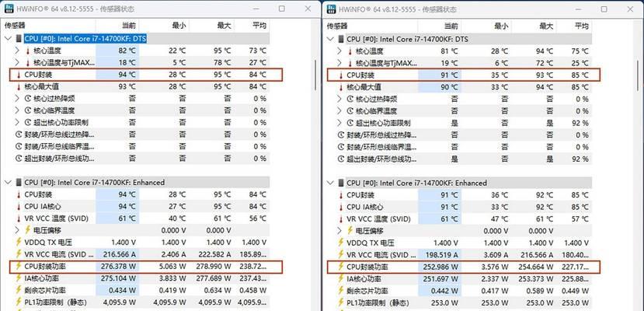This screenshot has width=644, height=311.
Task: Expand 电压偏移 row in left window
Action: (x=17, y=230)
